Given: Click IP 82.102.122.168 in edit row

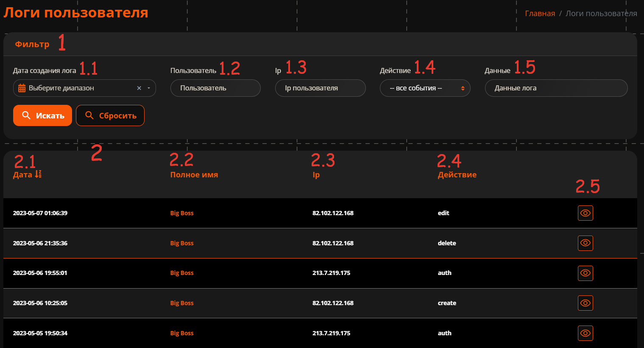Looking at the screenshot, I should (x=333, y=213).
